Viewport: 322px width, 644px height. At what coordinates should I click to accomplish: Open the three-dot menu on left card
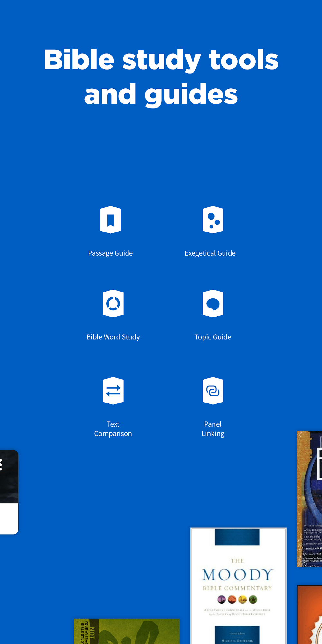tap(2, 465)
